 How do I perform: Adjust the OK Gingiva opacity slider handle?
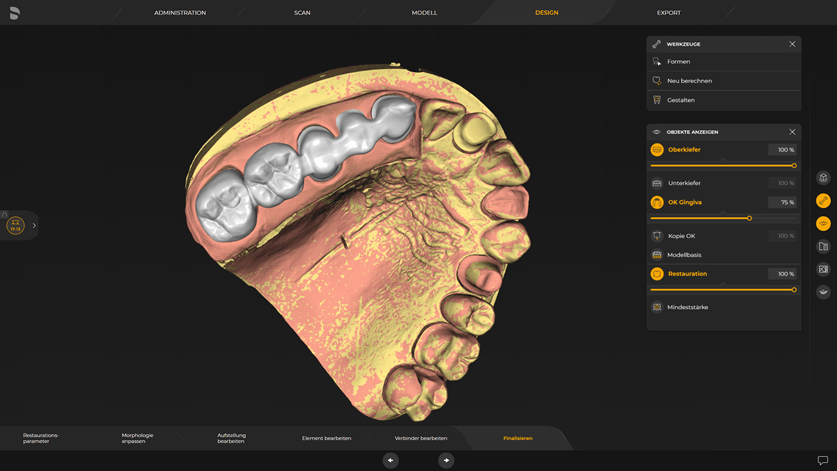[749, 218]
